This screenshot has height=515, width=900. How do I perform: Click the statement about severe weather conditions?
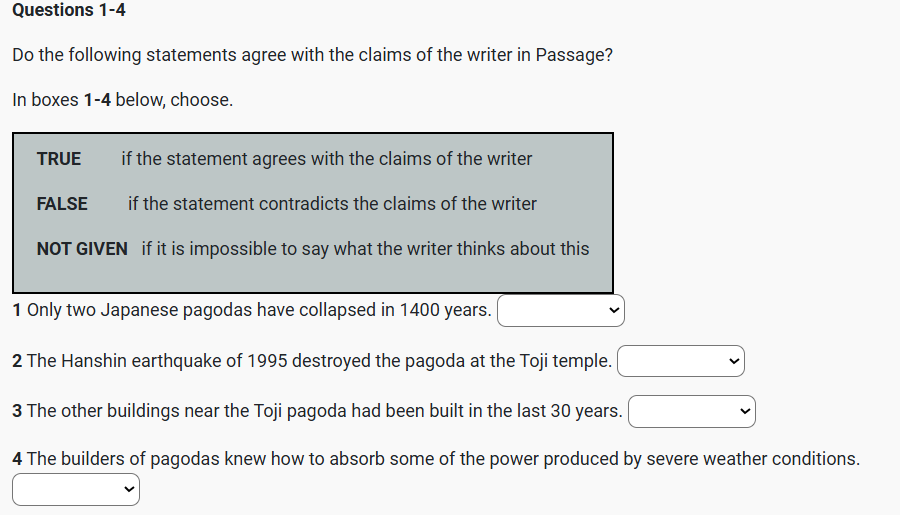(x=442, y=459)
